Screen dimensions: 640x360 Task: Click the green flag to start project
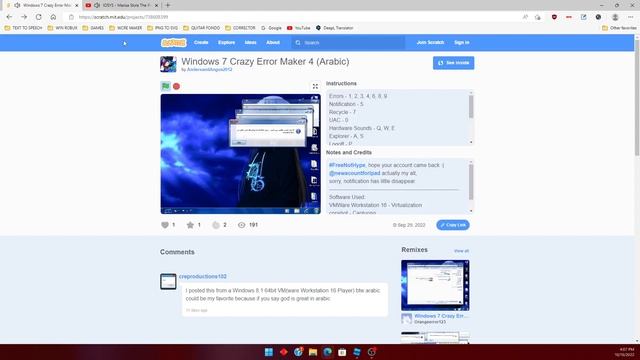click(x=165, y=86)
